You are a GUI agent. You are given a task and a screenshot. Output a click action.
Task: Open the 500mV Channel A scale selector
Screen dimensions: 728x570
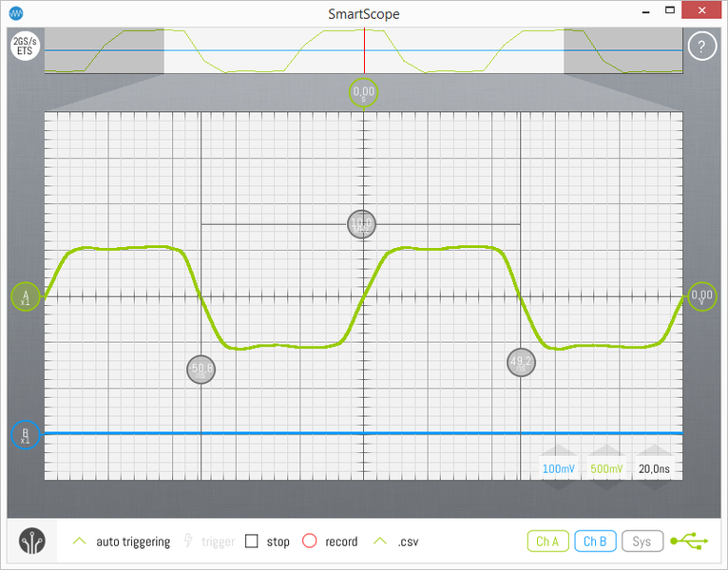(606, 468)
